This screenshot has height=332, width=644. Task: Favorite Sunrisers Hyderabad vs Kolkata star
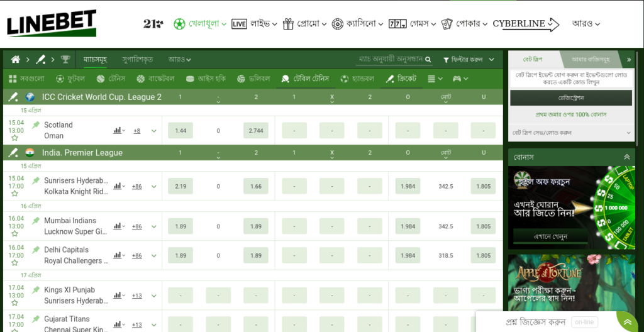coord(14,194)
